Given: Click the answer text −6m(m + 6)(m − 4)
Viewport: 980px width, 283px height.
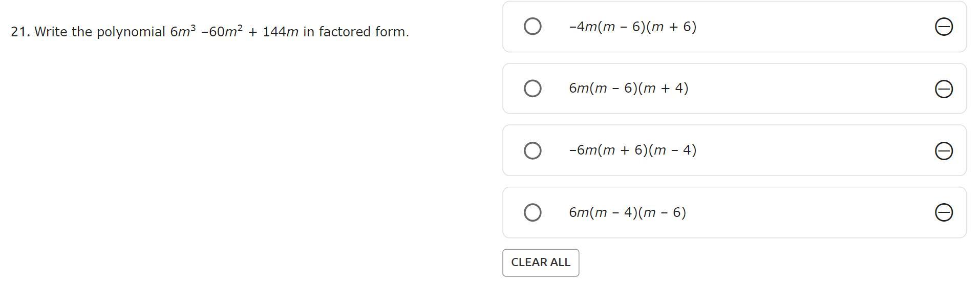Looking at the screenshot, I should 632,150.
